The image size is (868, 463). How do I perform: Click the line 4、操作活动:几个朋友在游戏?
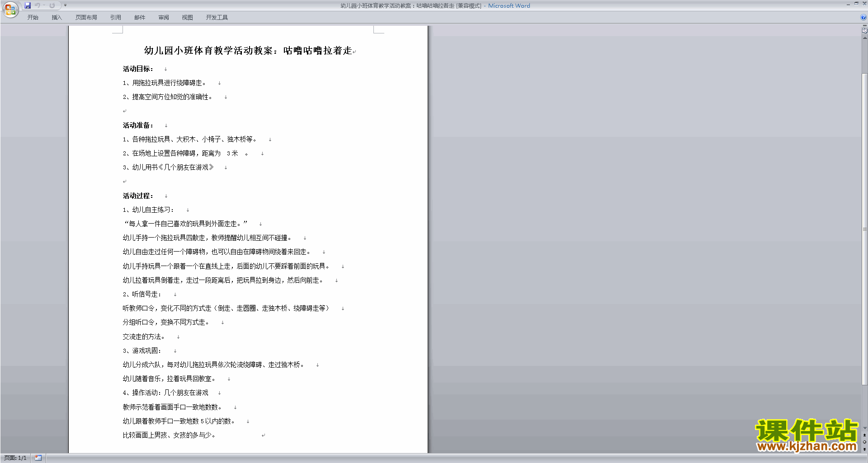(165, 393)
